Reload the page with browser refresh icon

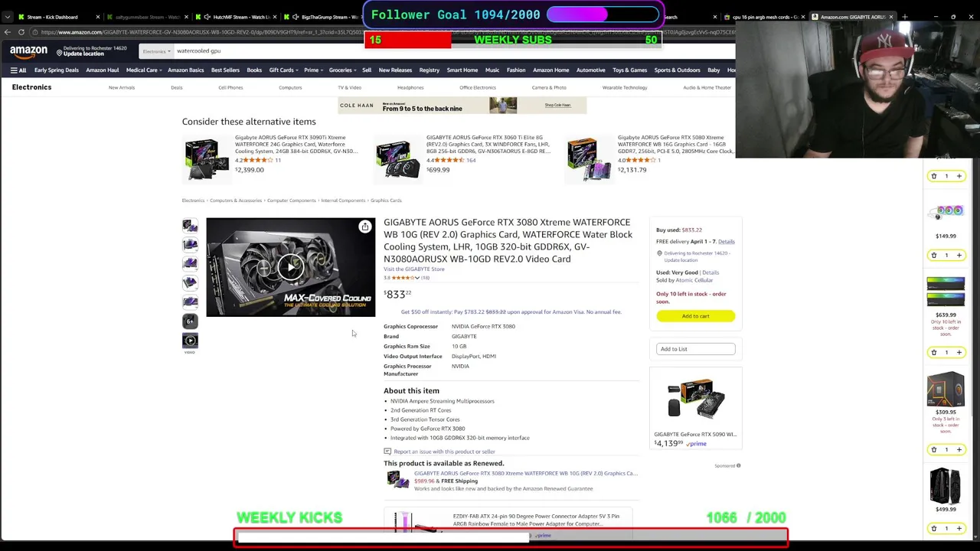pyautogui.click(x=21, y=32)
